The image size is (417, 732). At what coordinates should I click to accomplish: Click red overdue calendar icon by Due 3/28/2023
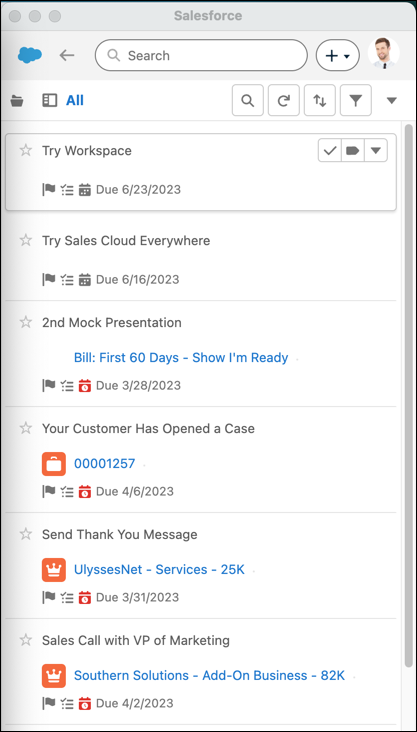(x=85, y=386)
